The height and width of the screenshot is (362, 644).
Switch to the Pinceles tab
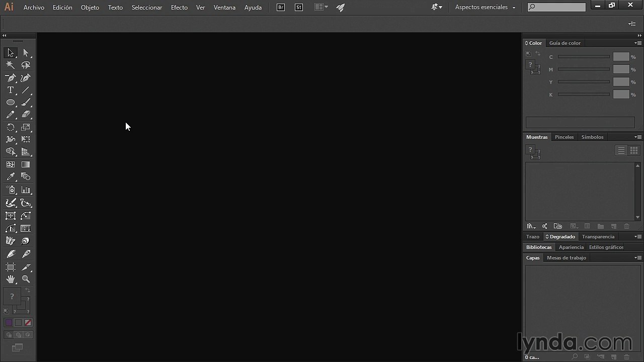564,137
